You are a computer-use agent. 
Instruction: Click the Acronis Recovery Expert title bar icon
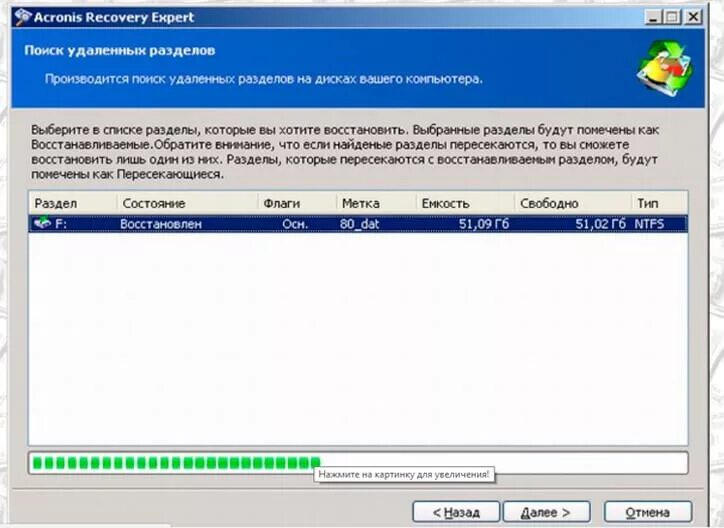[x=23, y=18]
